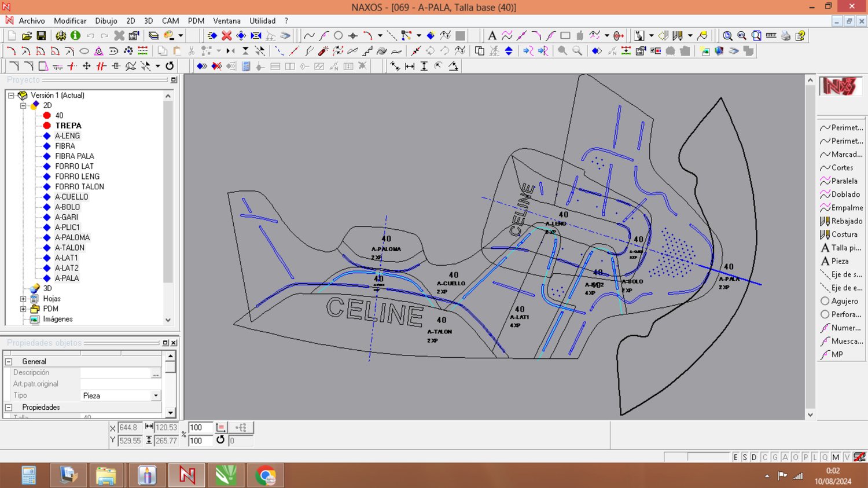868x488 pixels.
Task: Expand the Hojas tree node
Action: [x=23, y=299]
